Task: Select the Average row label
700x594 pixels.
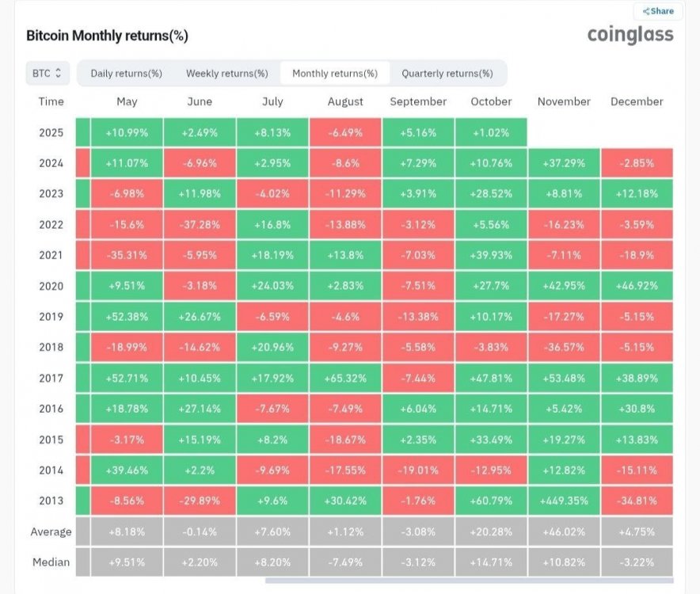Action: click(x=51, y=531)
